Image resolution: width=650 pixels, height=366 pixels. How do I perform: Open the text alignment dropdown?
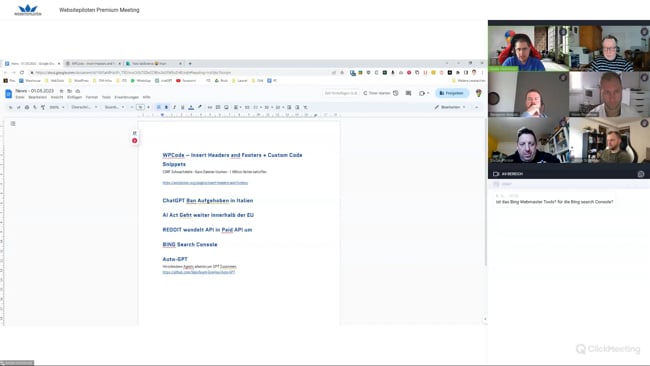tap(237, 107)
